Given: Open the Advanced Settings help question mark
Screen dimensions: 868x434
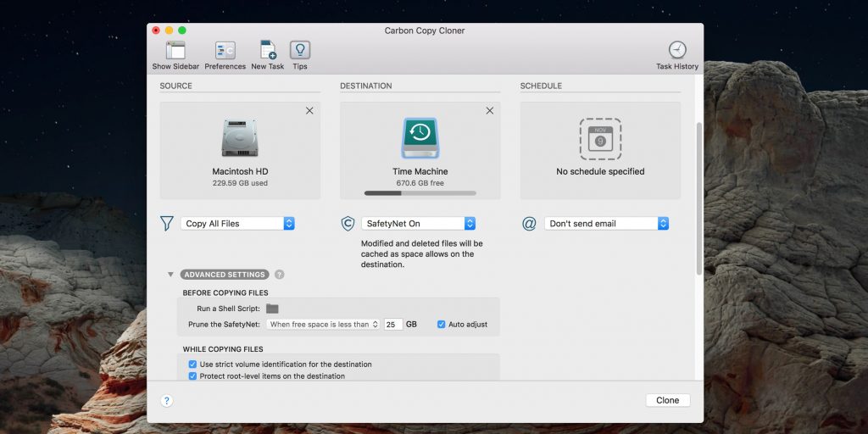Looking at the screenshot, I should tap(280, 275).
